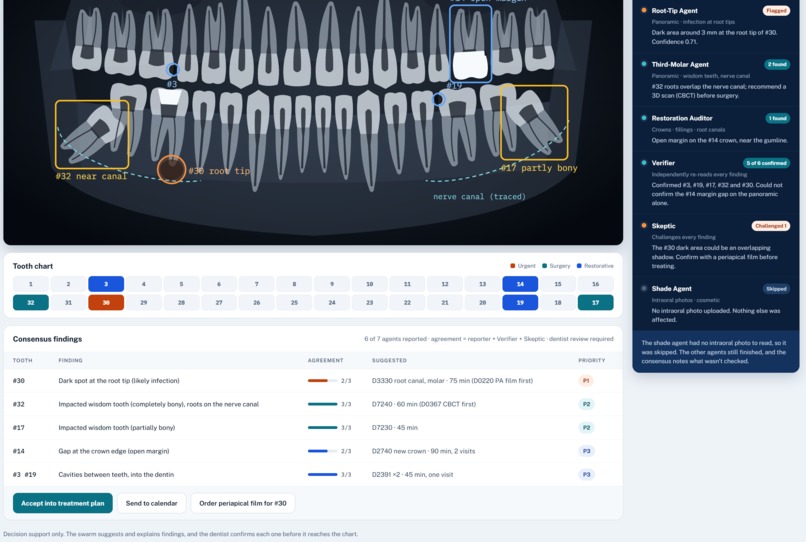Screen dimensions: 806x542
Task: Click the Surgery legend color square
Action: tap(544, 266)
